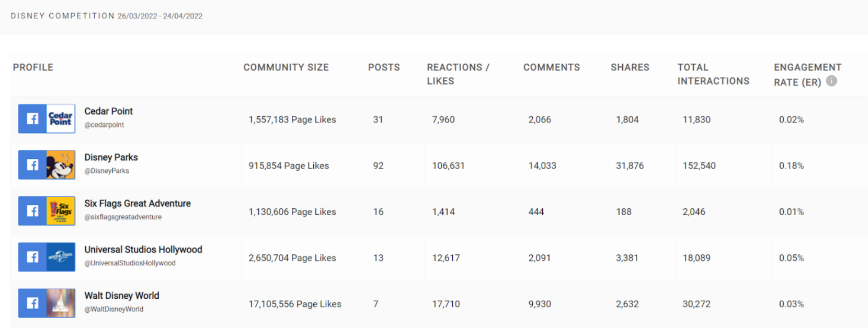This screenshot has height=329, width=868.
Task: Select the shares value 188
Action: 624,211
